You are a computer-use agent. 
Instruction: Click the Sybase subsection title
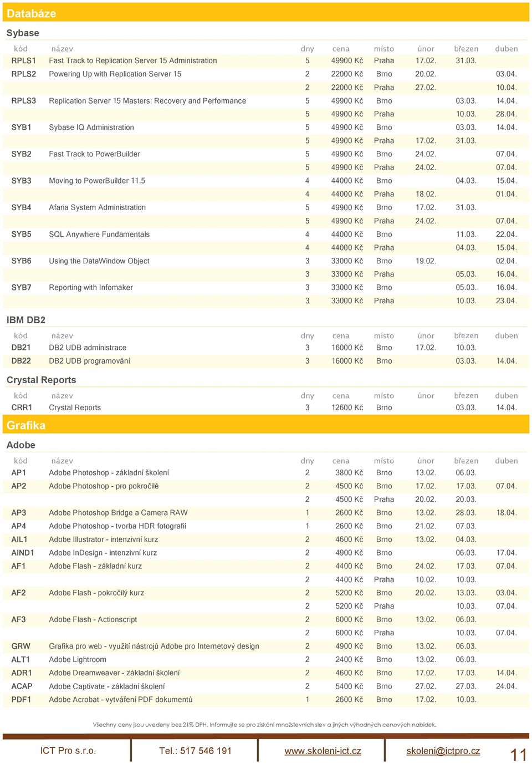[x=23, y=33]
